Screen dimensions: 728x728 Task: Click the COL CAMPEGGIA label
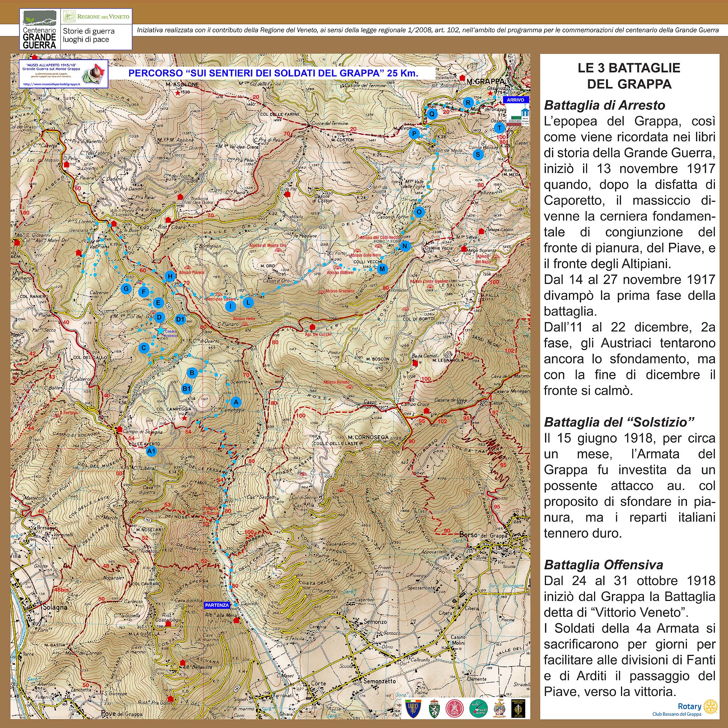[x=174, y=409]
